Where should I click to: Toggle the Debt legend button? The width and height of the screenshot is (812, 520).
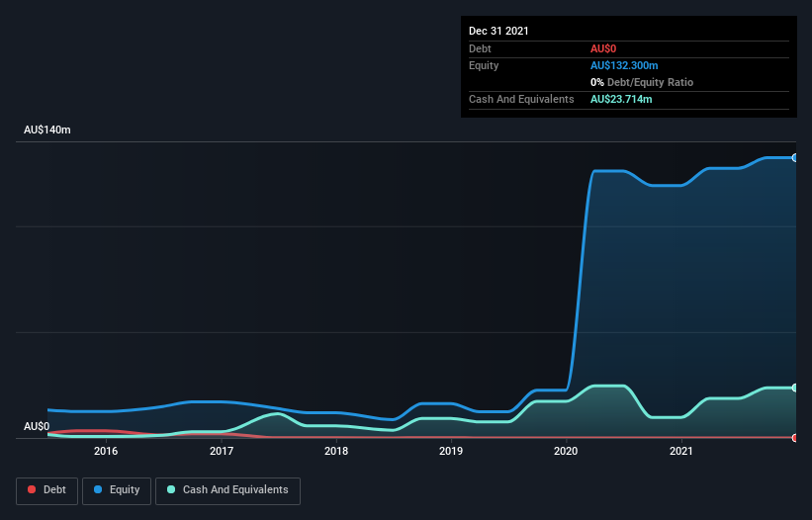tap(46, 490)
